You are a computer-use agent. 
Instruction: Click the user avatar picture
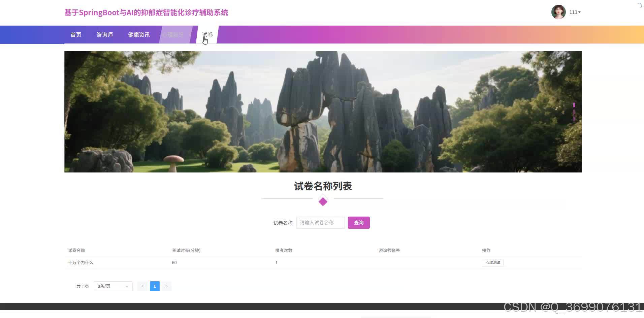tap(558, 12)
